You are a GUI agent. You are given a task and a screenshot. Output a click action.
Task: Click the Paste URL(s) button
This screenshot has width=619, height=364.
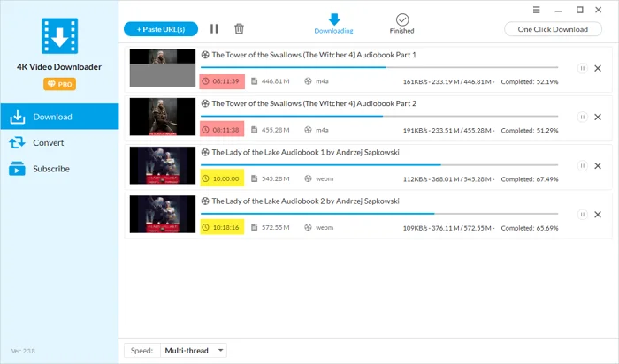161,29
